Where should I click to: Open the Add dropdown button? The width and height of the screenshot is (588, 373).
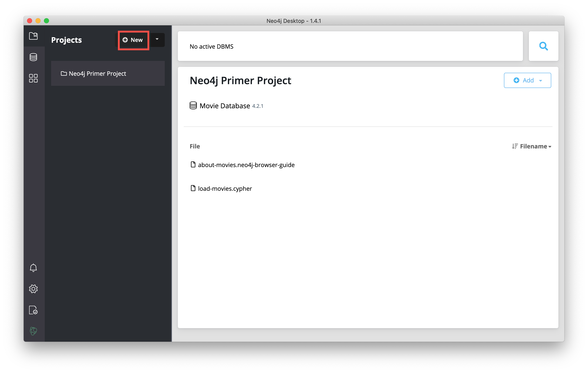527,80
